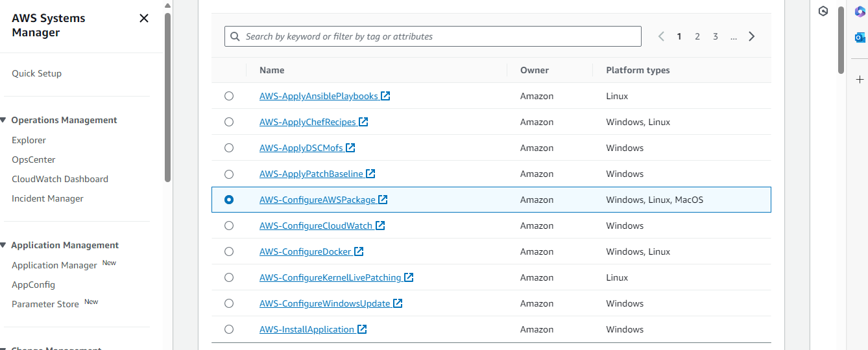The width and height of the screenshot is (868, 350).
Task: Click the main page vertical scrollbar
Action: pyautogui.click(x=841, y=39)
